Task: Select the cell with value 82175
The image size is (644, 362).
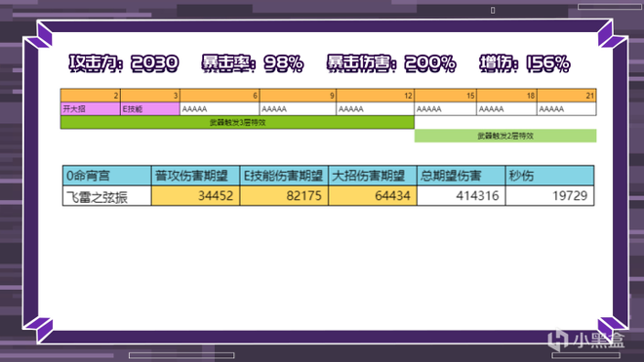Action: tap(284, 196)
